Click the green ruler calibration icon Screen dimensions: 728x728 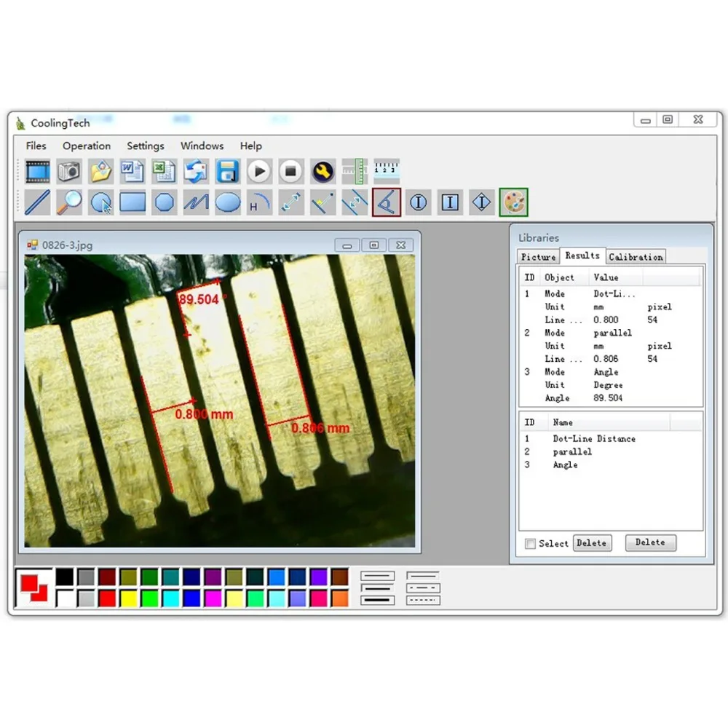(x=355, y=171)
